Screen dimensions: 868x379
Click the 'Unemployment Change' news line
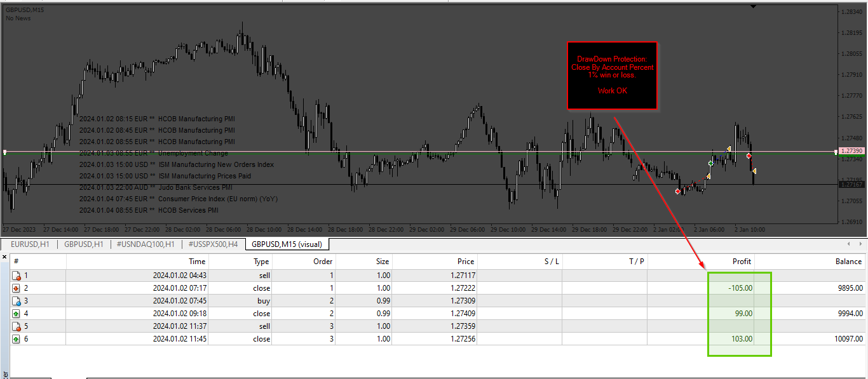point(153,153)
